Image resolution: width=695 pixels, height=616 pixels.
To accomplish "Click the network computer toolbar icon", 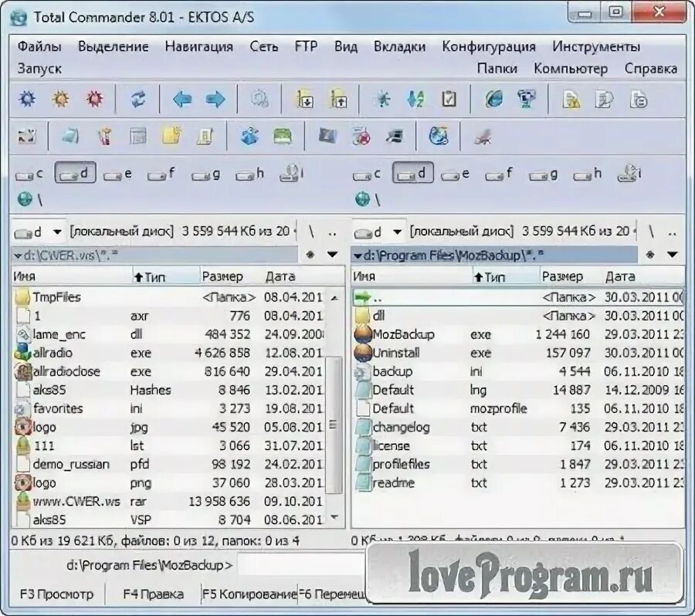I will tap(527, 99).
